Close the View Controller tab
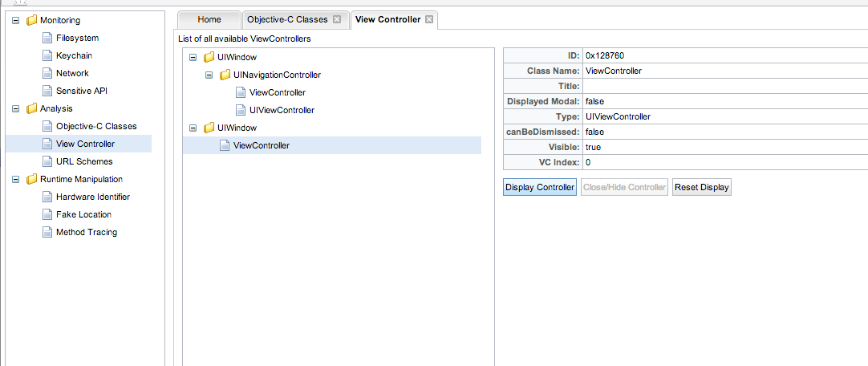Image resolution: width=868 pixels, height=366 pixels. tap(429, 19)
